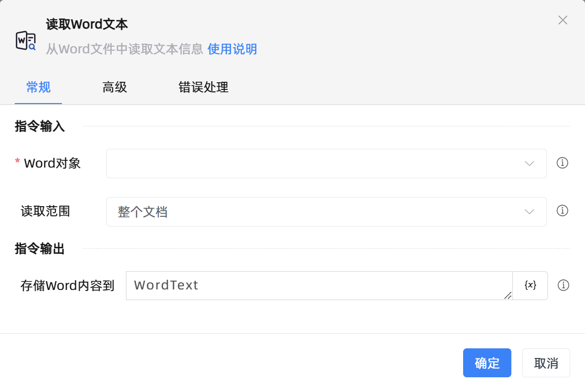Screen dimensions: 585x392
Task: Click the 取消 button
Action: point(546,363)
